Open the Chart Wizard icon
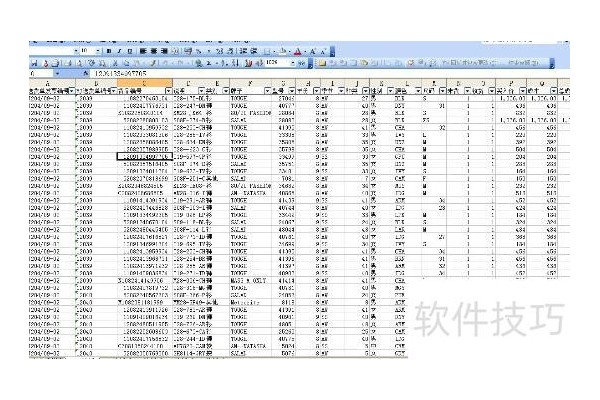The height and width of the screenshot is (400, 600). pyautogui.click(x=249, y=63)
